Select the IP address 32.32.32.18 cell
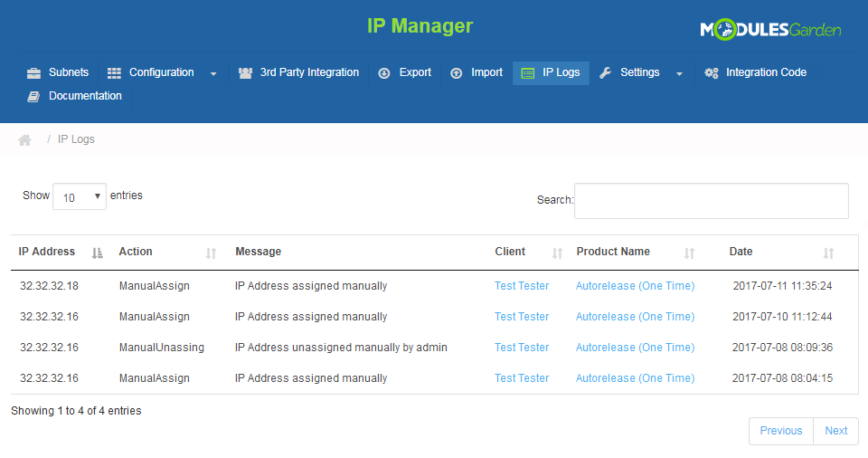Image resolution: width=868 pixels, height=458 pixels. pos(49,286)
